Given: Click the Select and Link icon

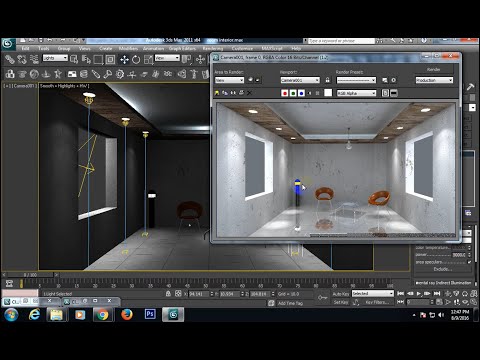Looking at the screenshot, I should pos(10,60).
